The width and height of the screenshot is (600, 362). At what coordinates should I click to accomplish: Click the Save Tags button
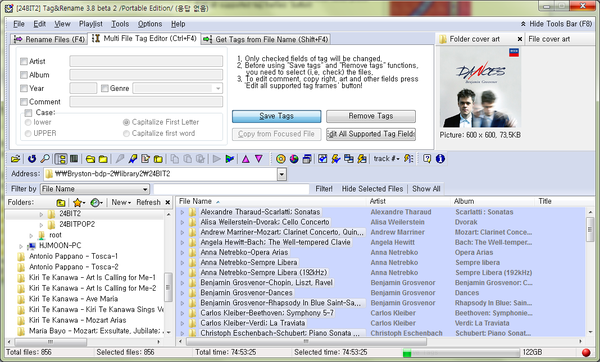276,116
